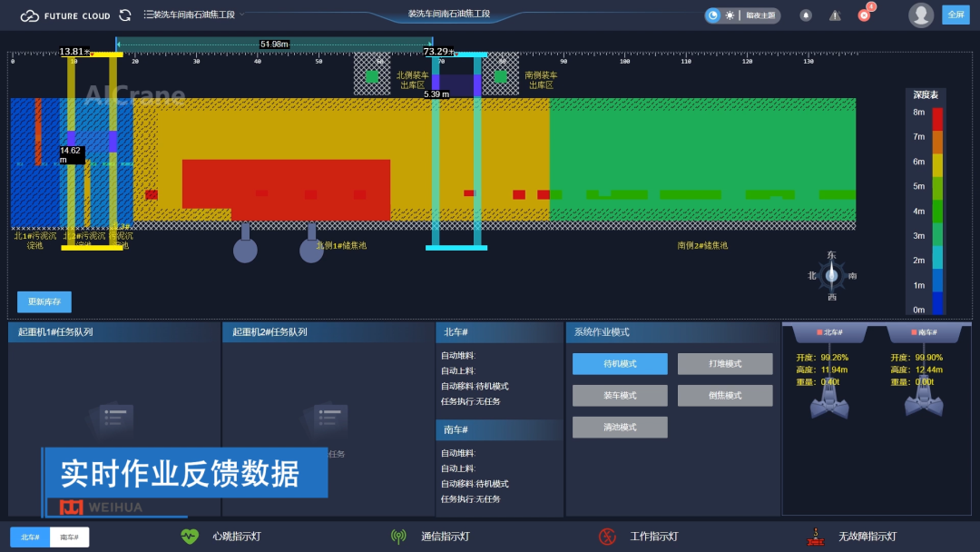Select the 北车# tab at bottom
Viewport: 980px width, 552px height.
[31, 537]
